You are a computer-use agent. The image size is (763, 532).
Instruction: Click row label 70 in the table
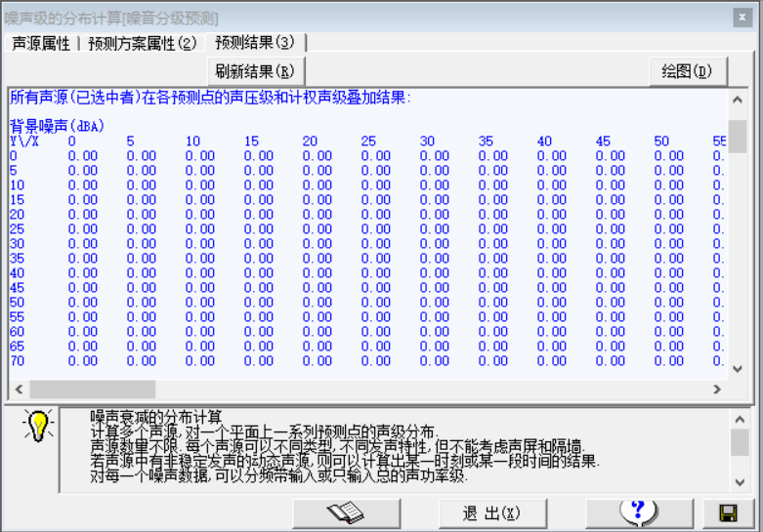pyautogui.click(x=17, y=361)
